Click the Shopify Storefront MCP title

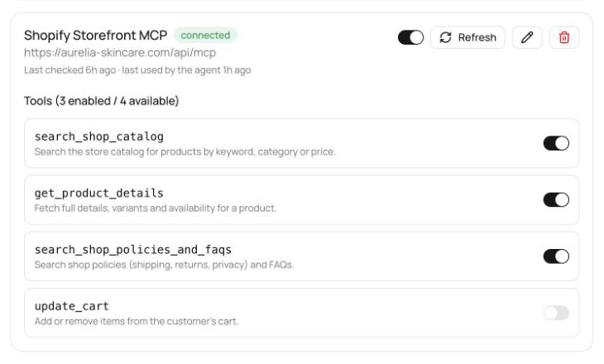click(95, 35)
